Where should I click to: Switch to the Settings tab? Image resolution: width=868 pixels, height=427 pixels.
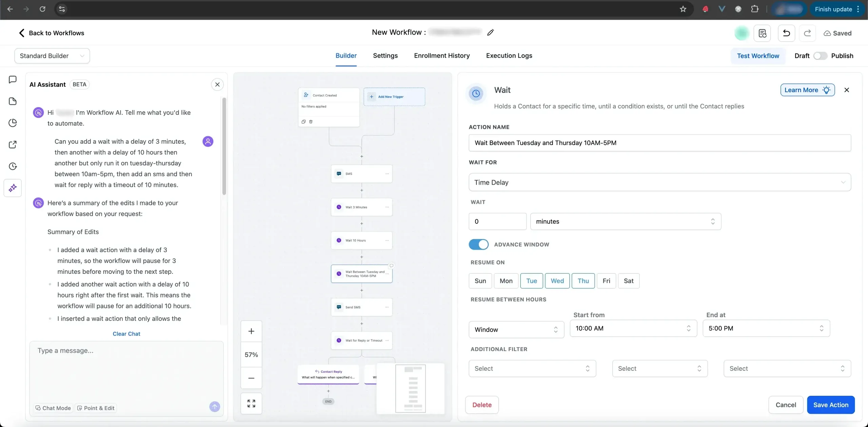tap(385, 56)
